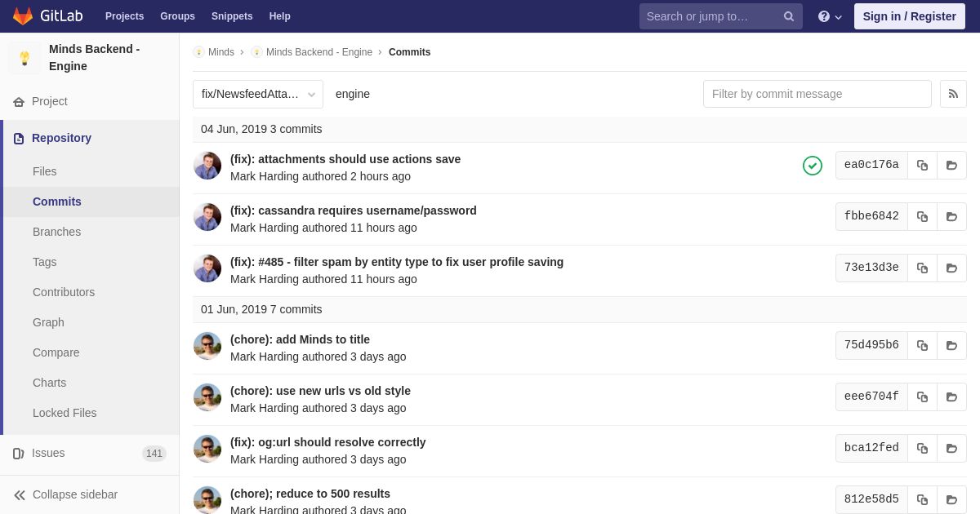The height and width of the screenshot is (514, 980).
Task: Click the commits RSS feed icon
Action: [x=953, y=94]
